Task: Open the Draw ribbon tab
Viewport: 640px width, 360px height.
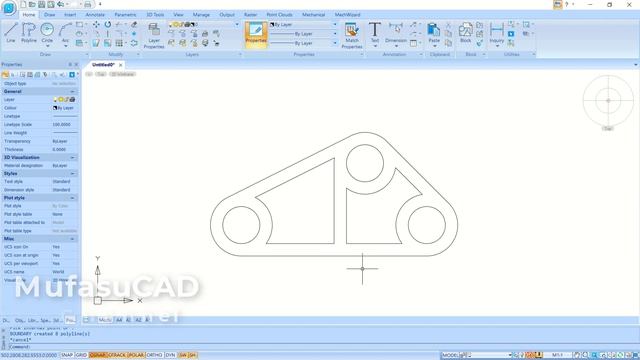Action: 50,15
